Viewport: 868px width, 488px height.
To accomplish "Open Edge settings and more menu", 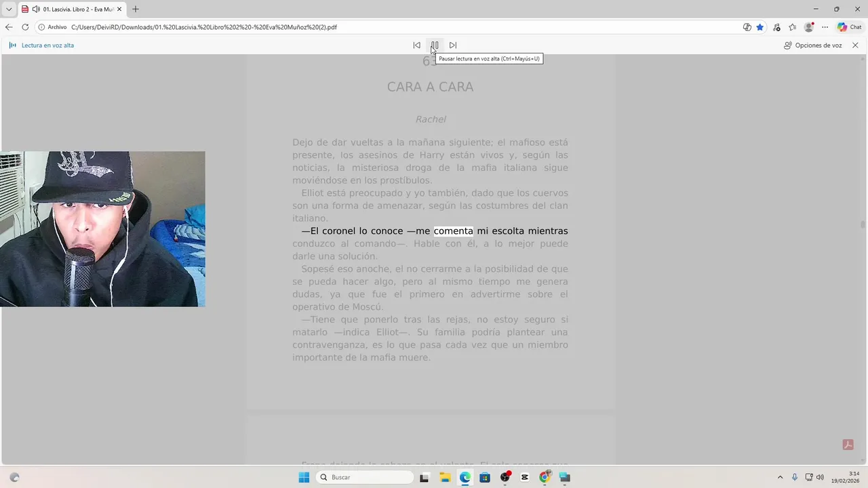I will click(825, 27).
